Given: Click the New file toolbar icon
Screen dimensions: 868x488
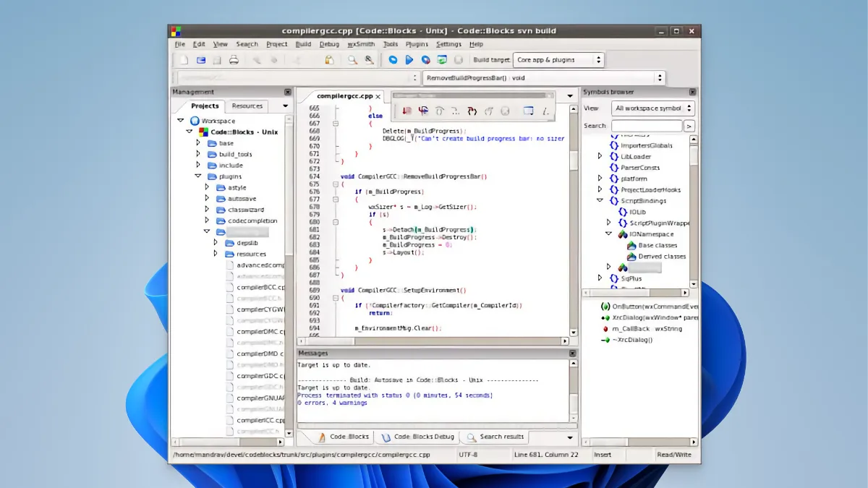Looking at the screenshot, I should [184, 60].
